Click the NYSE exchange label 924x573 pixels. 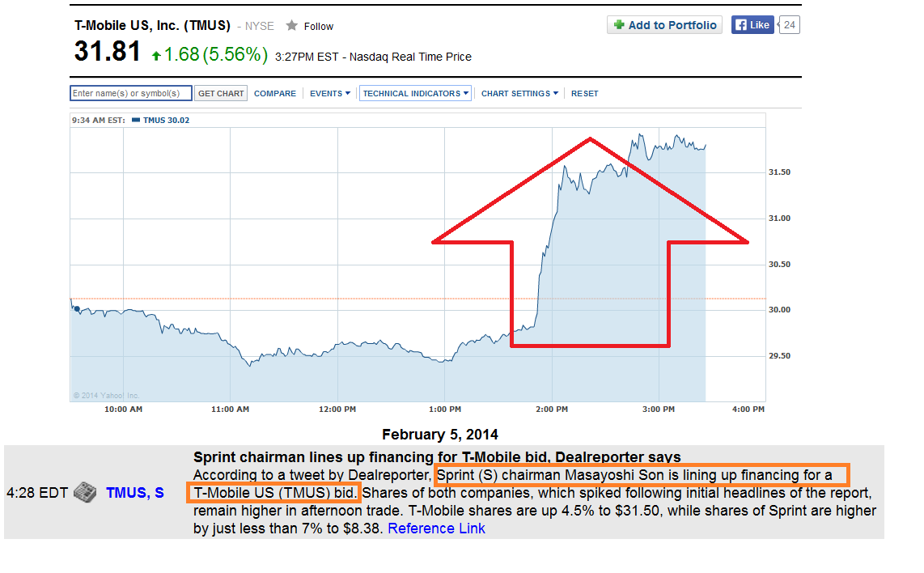pyautogui.click(x=259, y=27)
